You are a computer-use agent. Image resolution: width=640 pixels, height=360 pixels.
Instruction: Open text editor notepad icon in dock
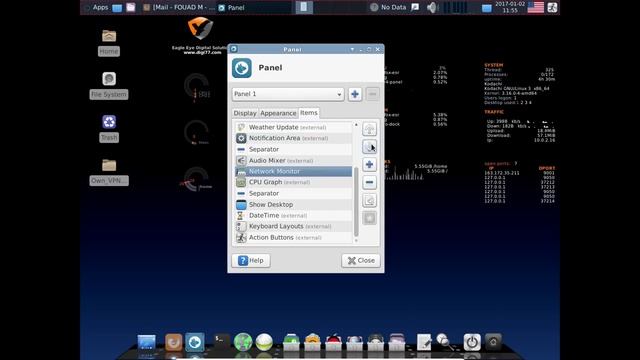[x=424, y=342]
